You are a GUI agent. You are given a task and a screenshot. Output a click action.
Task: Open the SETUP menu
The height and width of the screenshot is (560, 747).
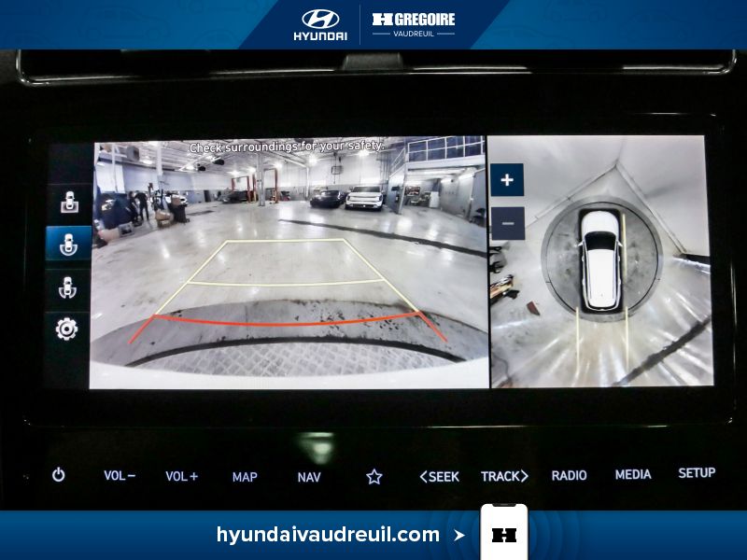697,473
